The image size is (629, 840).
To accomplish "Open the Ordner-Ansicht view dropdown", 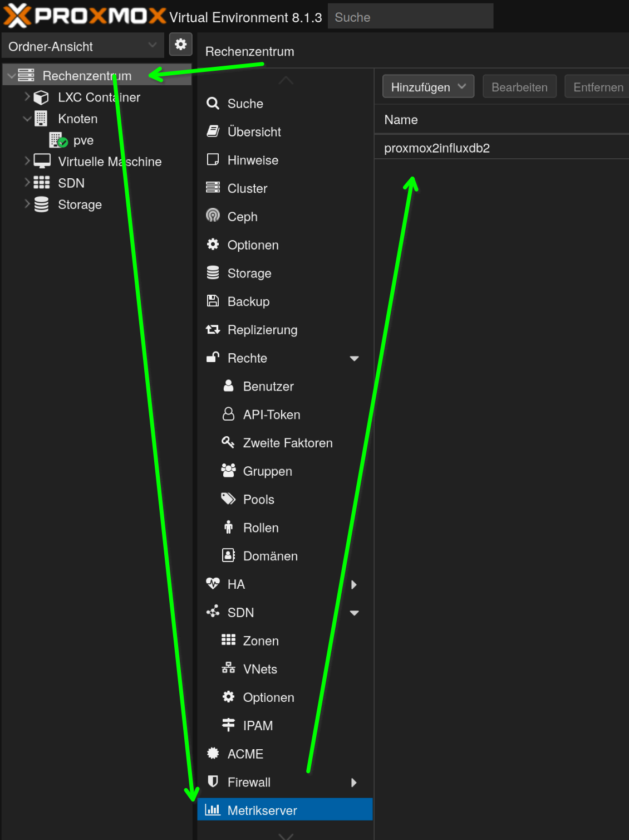I will pyautogui.click(x=83, y=46).
